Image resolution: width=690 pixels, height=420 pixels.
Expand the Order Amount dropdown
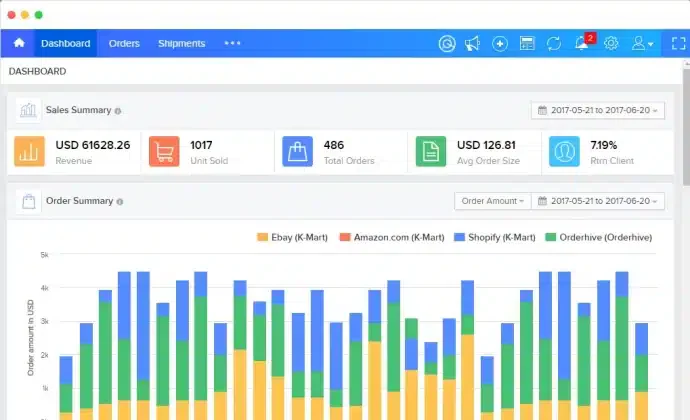point(492,201)
